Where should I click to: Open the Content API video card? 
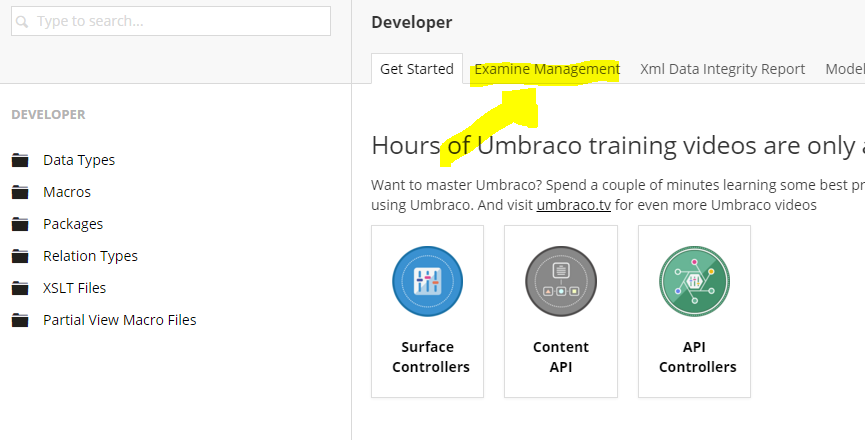pos(561,311)
